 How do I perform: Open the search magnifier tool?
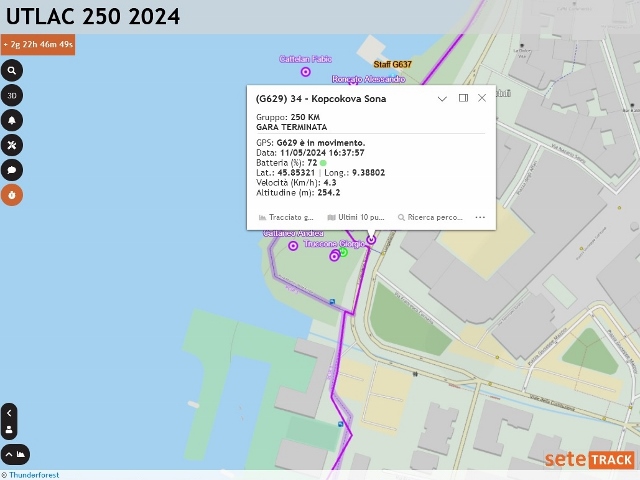tap(12, 70)
